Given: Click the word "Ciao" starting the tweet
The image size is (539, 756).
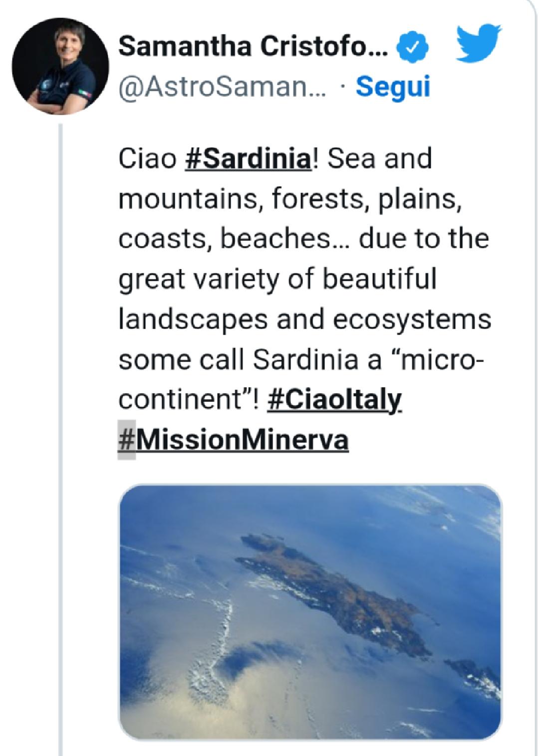Looking at the screenshot, I should (x=147, y=159).
